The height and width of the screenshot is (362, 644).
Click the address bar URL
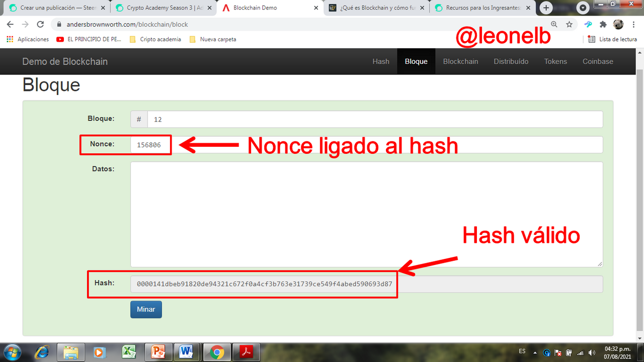[127, 24]
